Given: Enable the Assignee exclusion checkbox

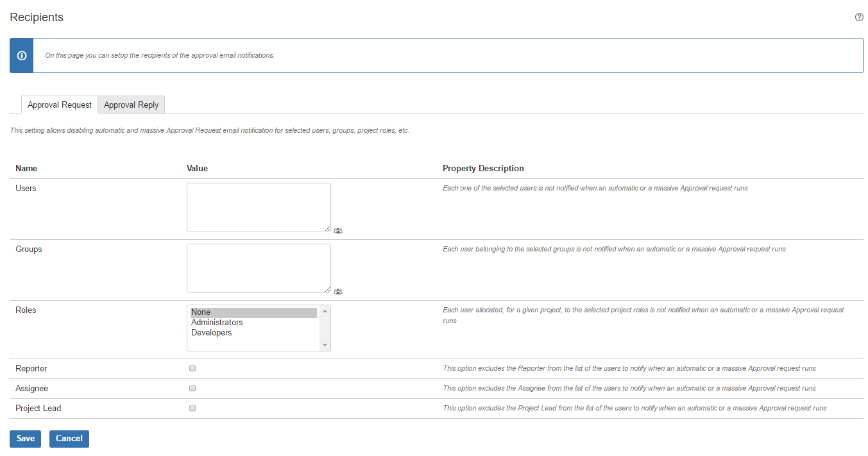Looking at the screenshot, I should pyautogui.click(x=192, y=388).
